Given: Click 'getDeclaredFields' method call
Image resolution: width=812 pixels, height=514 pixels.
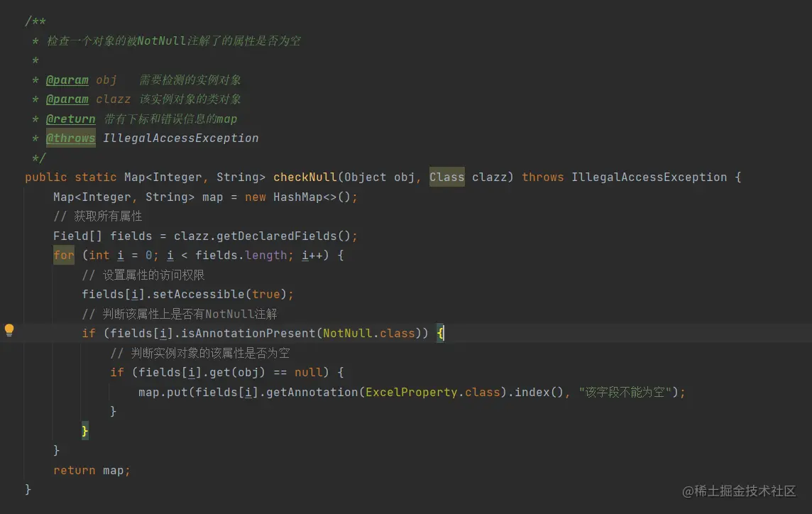Looking at the screenshot, I should [x=277, y=236].
